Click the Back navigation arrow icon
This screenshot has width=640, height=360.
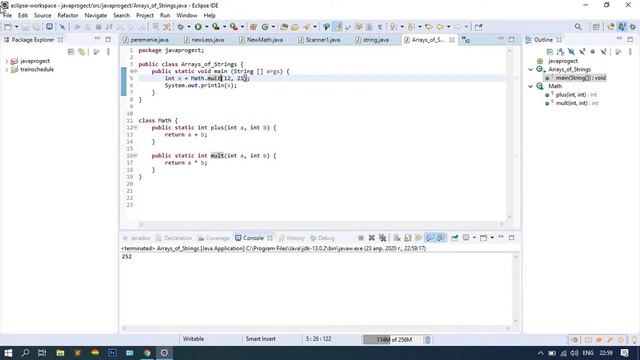(x=440, y=27)
